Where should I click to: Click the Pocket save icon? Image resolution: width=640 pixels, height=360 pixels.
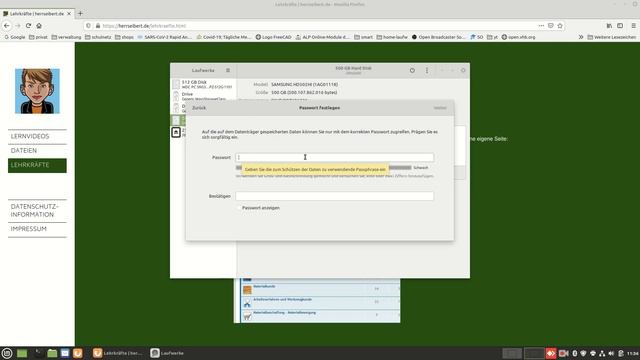tap(551, 25)
